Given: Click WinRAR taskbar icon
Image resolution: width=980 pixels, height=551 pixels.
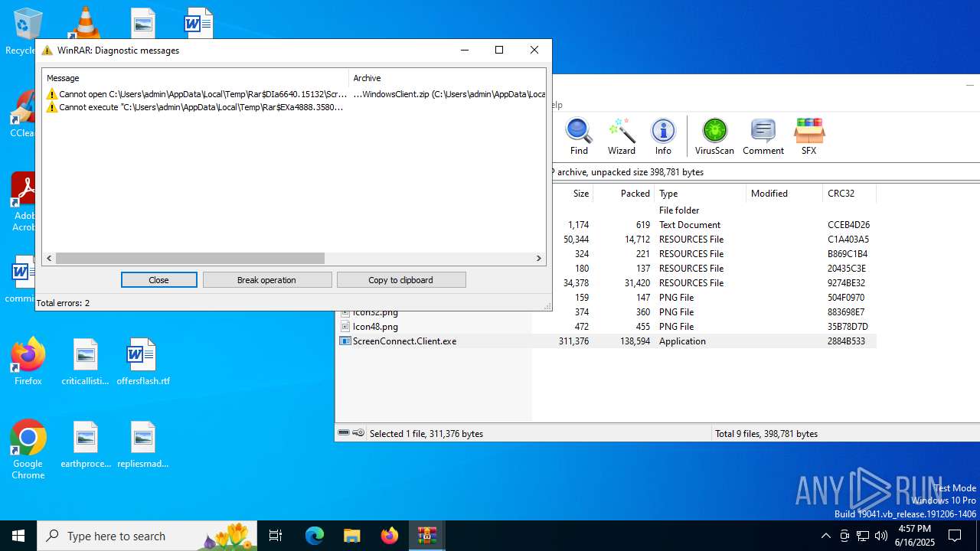Looking at the screenshot, I should pyautogui.click(x=426, y=536).
